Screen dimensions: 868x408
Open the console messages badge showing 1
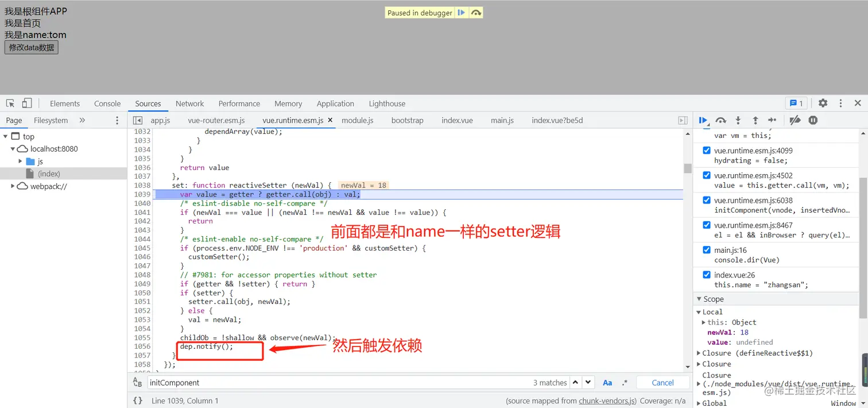796,103
